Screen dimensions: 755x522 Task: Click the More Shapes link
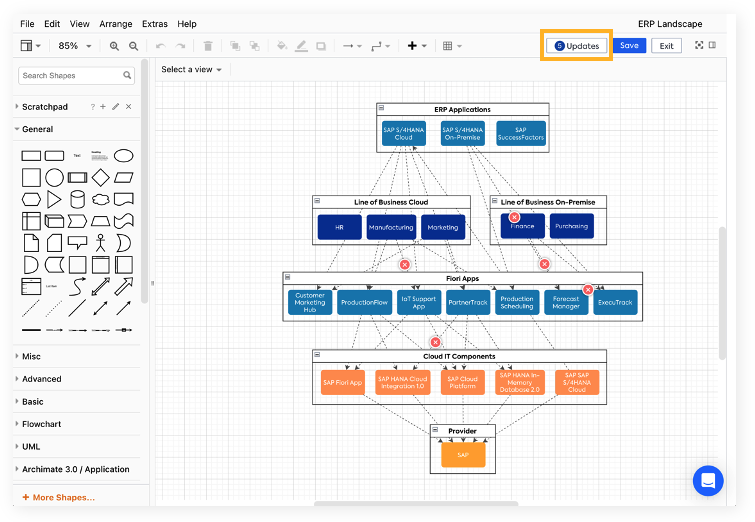coord(59,497)
